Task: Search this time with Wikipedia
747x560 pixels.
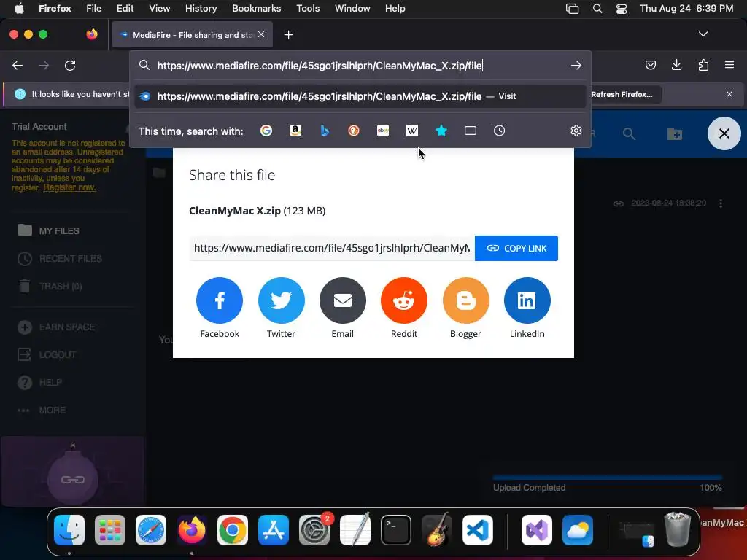Action: point(412,131)
